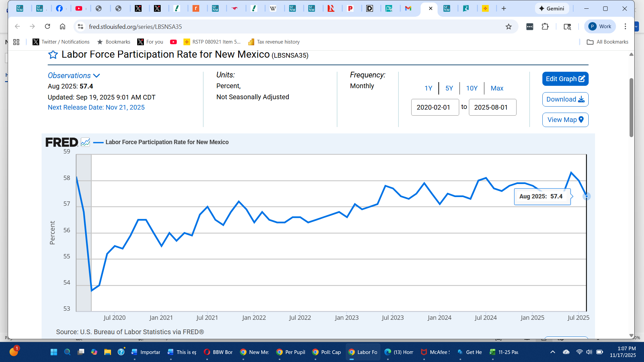Bookmark this page with the star icon
The width and height of the screenshot is (644, 362).
(x=508, y=26)
